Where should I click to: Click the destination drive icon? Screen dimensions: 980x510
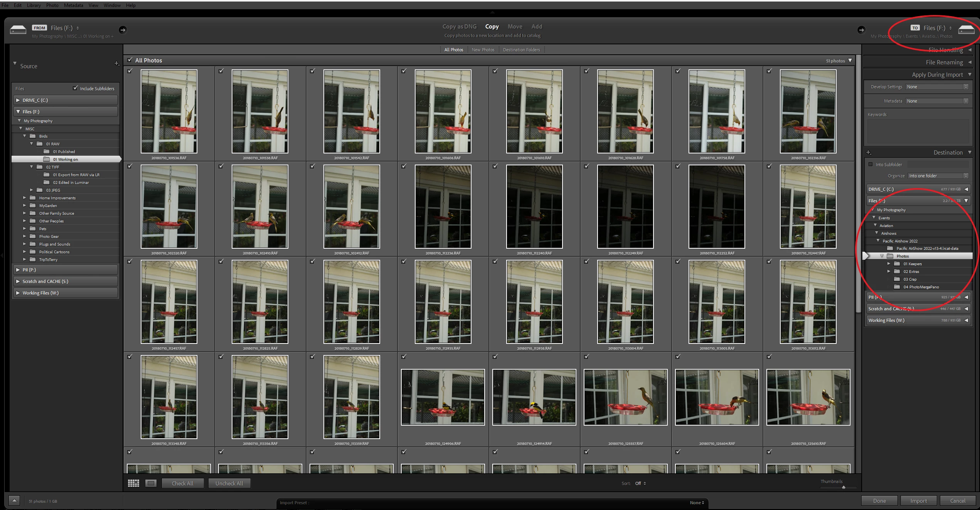[966, 30]
